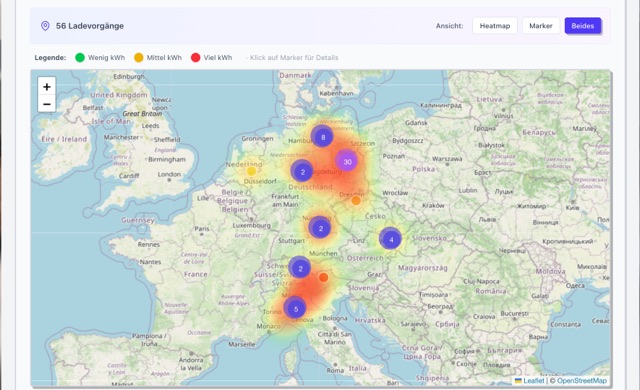Switch view to Marker
Screen dimensions: 640x390
tap(541, 26)
